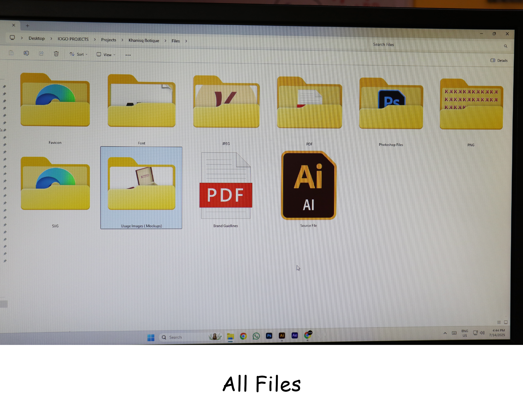The image size is (523, 420).
Task: Click the Source File name label
Action: pos(309,226)
